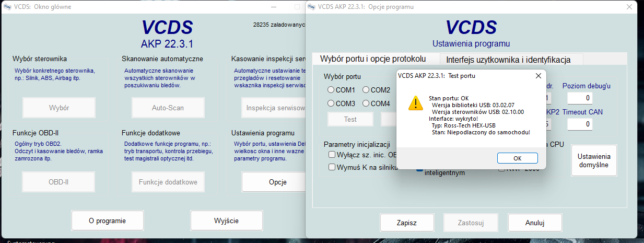Toggle the Wyłącz sz. inic. checkbox

pyautogui.click(x=332, y=155)
